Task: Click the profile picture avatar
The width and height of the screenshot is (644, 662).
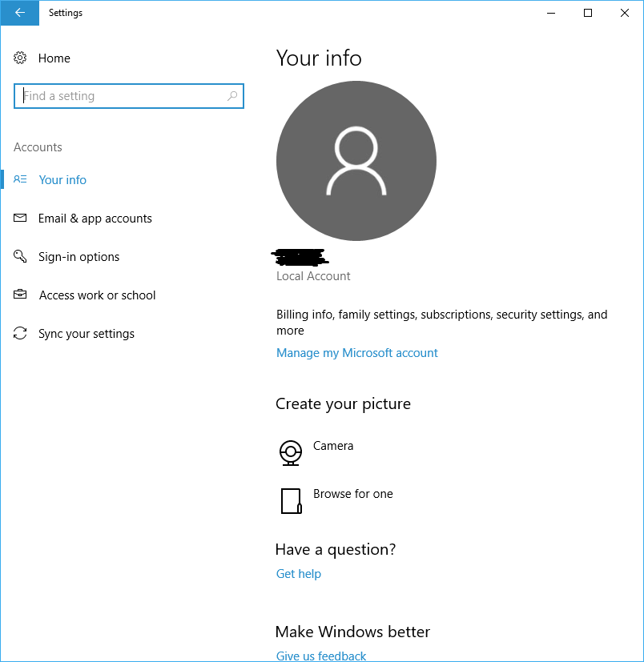Action: click(x=356, y=161)
